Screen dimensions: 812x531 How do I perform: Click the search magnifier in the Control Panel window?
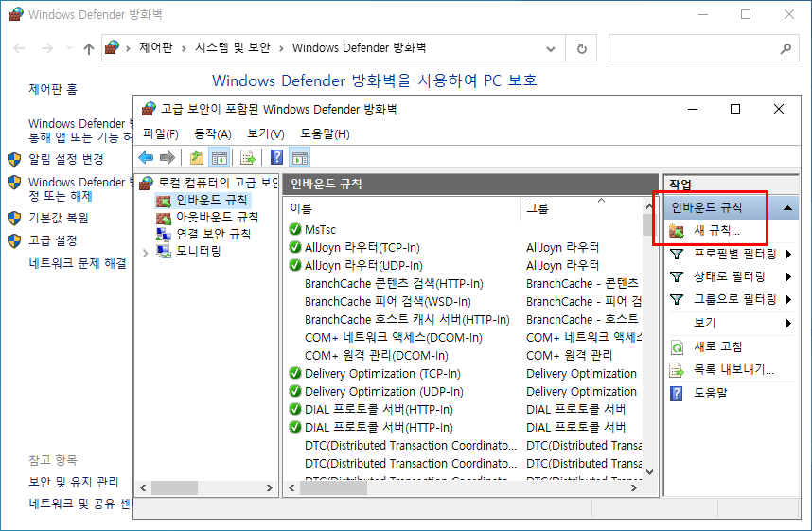point(786,48)
